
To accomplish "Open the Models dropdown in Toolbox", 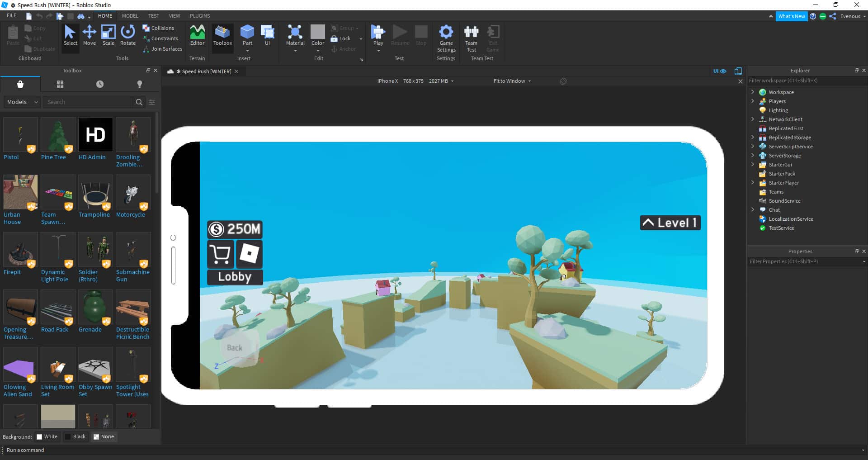I will tap(21, 102).
